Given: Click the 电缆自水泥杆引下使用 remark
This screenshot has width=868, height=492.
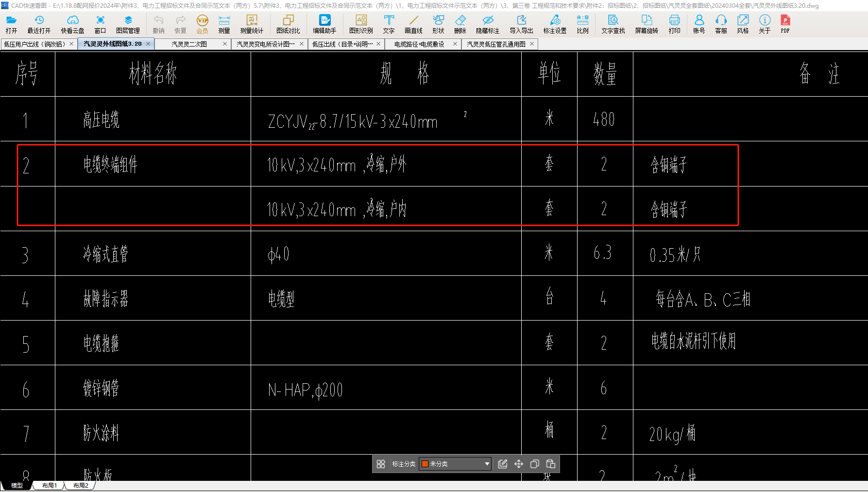Looking at the screenshot, I should pyautogui.click(x=694, y=341).
